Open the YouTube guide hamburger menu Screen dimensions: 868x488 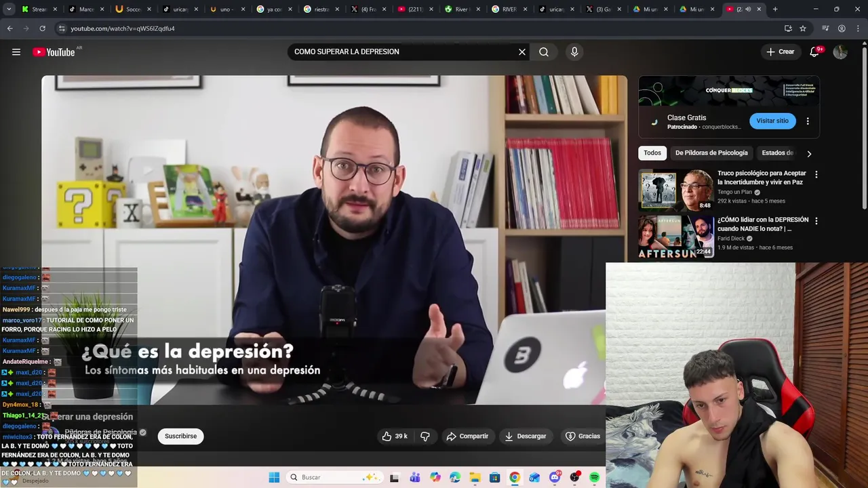[x=16, y=52]
